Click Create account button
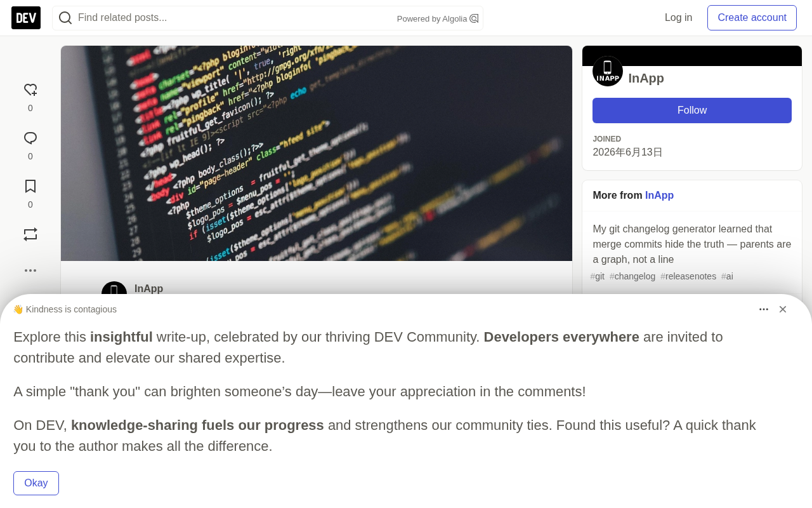This screenshot has width=812, height=508. pyautogui.click(x=752, y=18)
